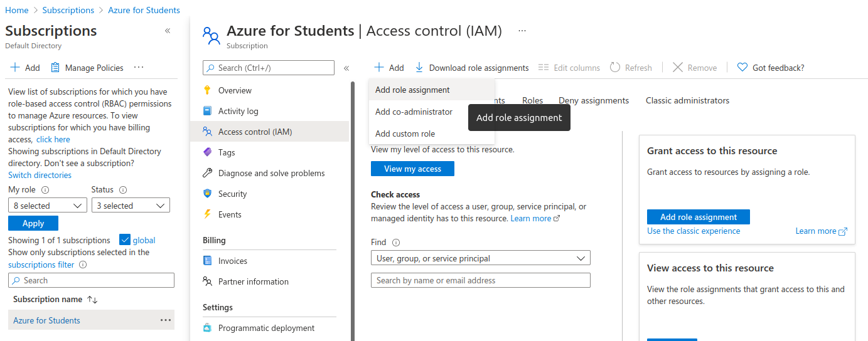Open the My role 8 selected dropdown
Viewport: 868px width, 341px height.
tap(48, 206)
